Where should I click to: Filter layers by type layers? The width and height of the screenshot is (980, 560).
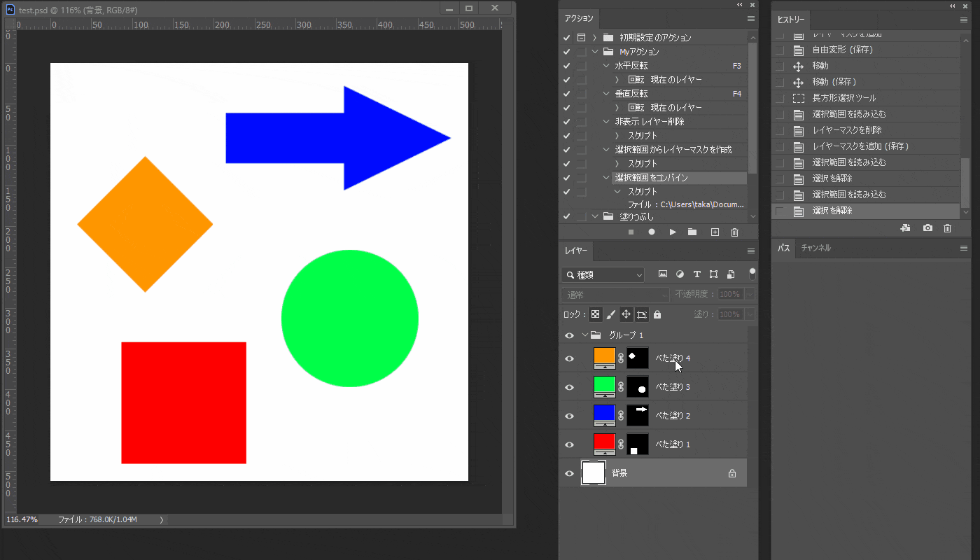coord(696,274)
